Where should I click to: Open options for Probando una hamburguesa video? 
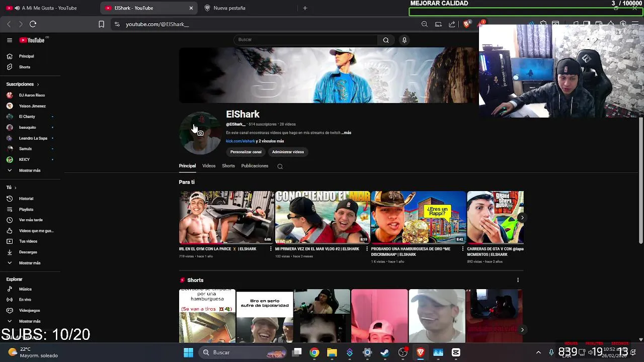pyautogui.click(x=463, y=249)
